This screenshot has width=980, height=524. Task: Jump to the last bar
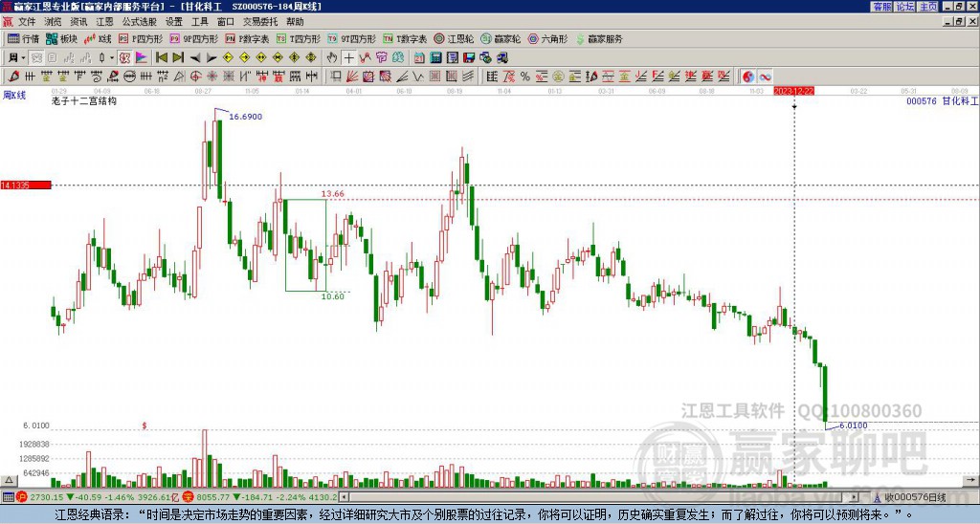(178, 58)
